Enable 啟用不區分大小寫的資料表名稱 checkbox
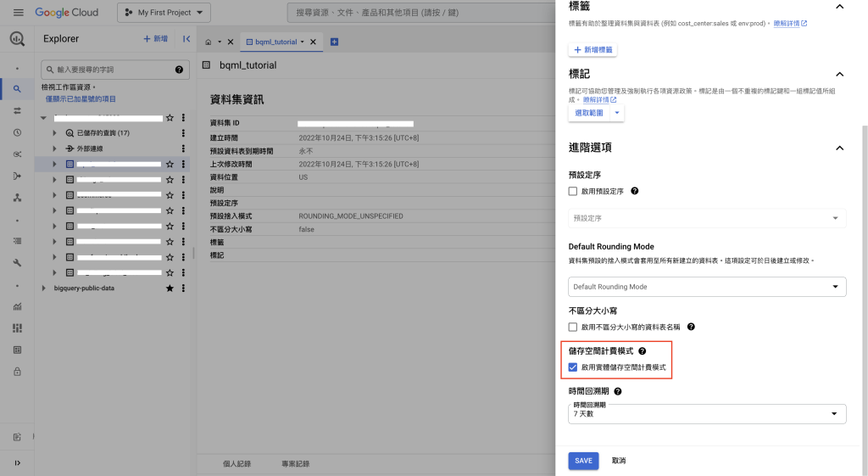The image size is (868, 476). point(573,327)
